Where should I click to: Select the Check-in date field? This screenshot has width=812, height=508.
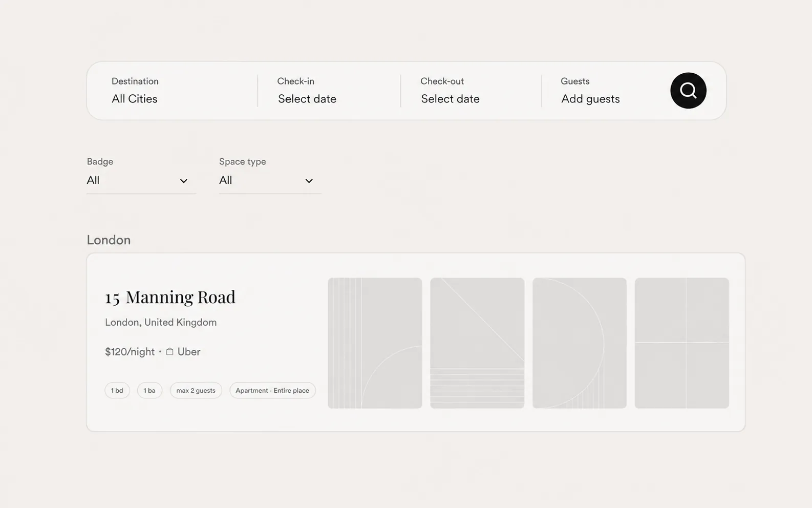pyautogui.click(x=329, y=91)
